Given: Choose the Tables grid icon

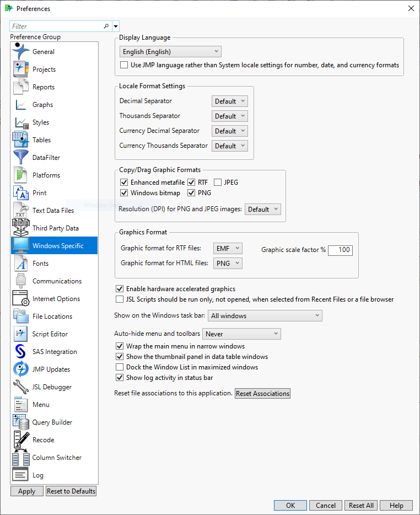Looking at the screenshot, I should pyautogui.click(x=20, y=140).
